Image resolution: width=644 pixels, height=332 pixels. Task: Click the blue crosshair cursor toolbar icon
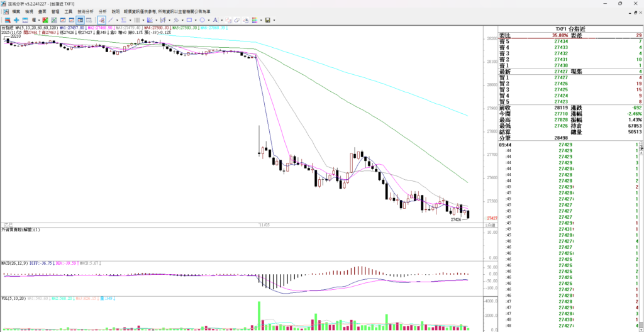click(16, 20)
